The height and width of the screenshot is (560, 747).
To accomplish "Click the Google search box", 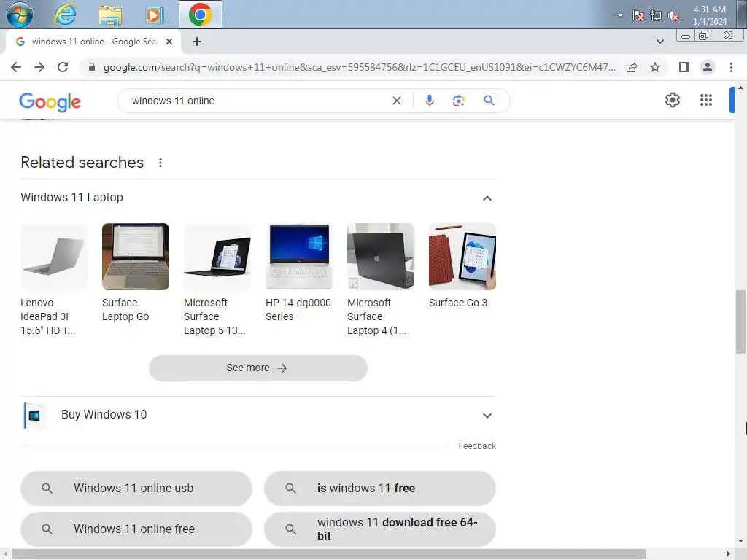I will [x=258, y=101].
